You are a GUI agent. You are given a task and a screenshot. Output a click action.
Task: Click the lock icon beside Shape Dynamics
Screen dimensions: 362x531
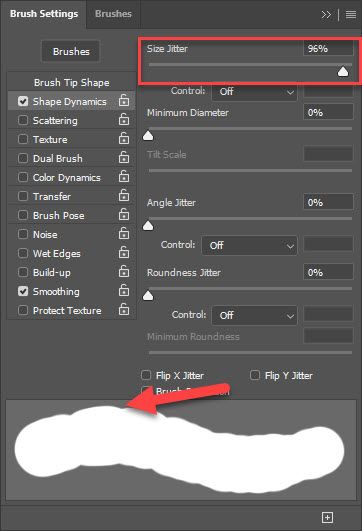(124, 101)
